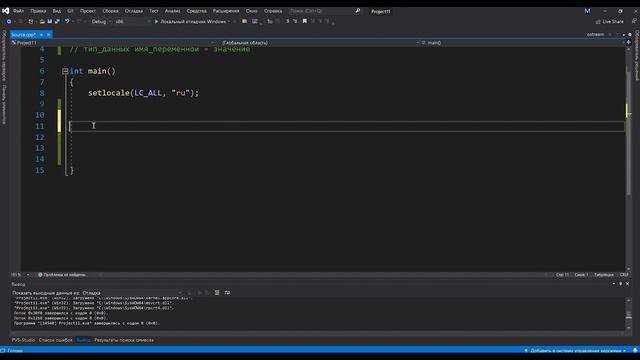Image resolution: width=640 pixels, height=360 pixels.
Task: Open the Тест menu
Action: [x=154, y=11]
